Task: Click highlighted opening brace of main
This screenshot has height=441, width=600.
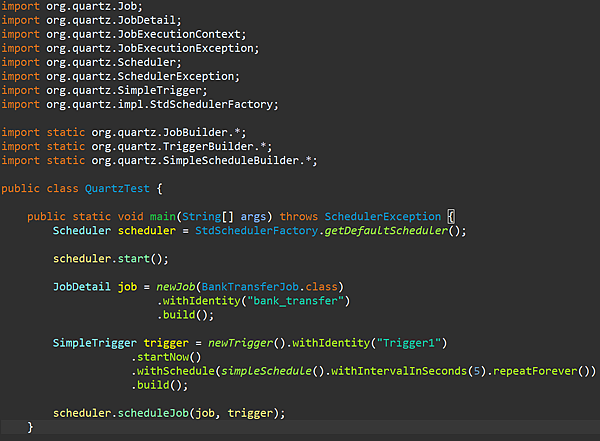Action: [451, 217]
